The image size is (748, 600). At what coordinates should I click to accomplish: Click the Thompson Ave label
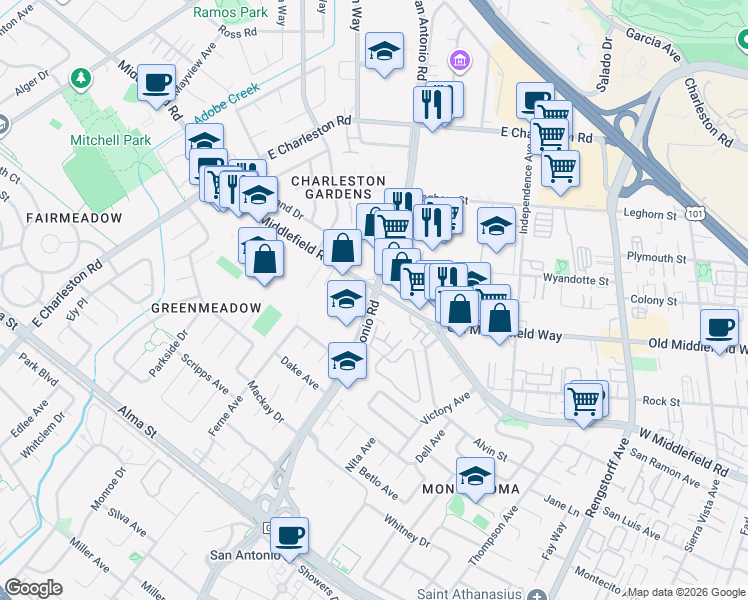[493, 536]
